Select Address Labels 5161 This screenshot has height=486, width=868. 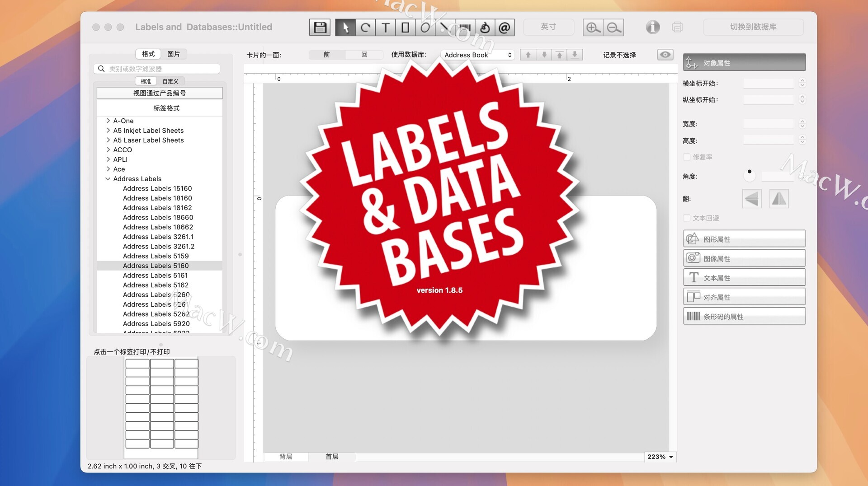155,276
